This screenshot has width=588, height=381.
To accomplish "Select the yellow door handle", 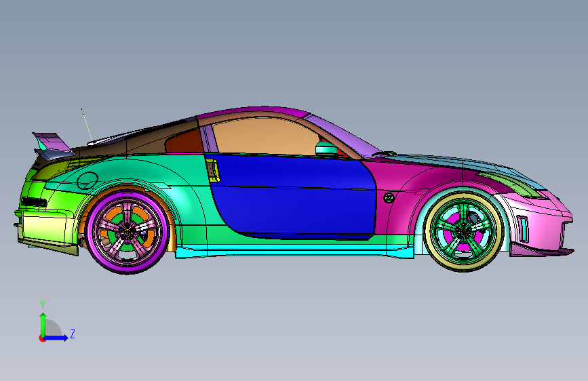I will [213, 171].
